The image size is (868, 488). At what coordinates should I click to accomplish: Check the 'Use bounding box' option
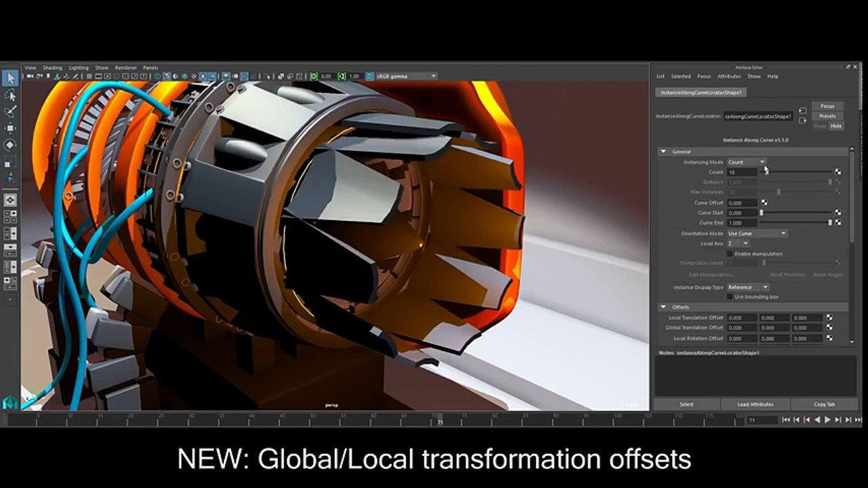point(730,297)
